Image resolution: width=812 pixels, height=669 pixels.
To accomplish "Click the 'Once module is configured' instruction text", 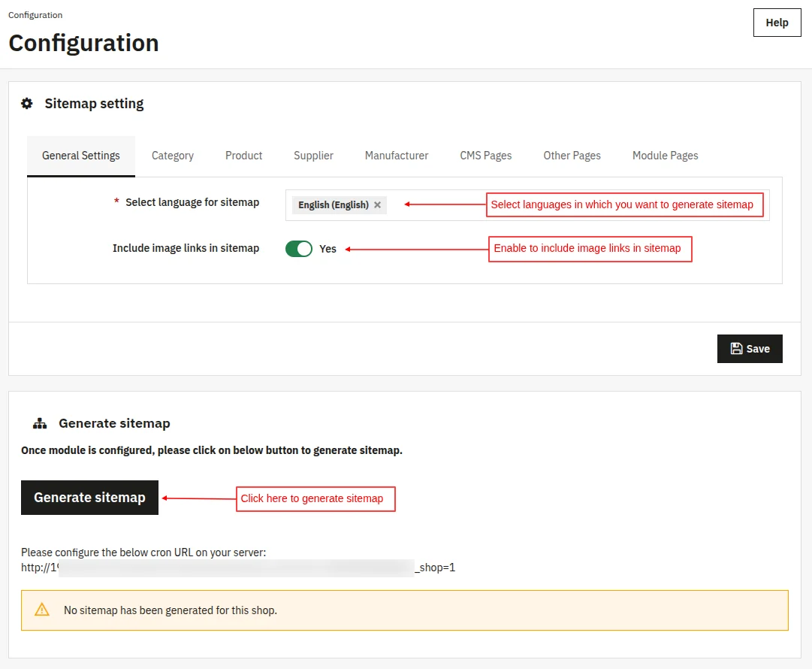I will pyautogui.click(x=212, y=450).
